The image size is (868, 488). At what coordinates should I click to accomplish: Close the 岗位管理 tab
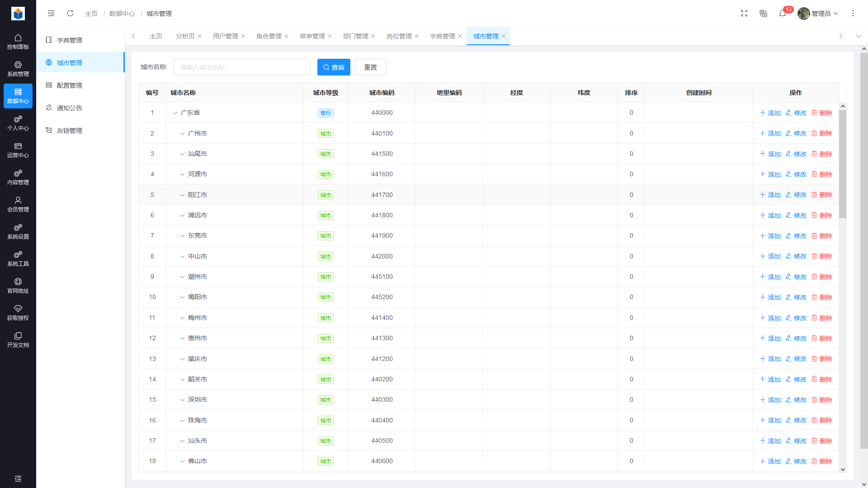[417, 36]
